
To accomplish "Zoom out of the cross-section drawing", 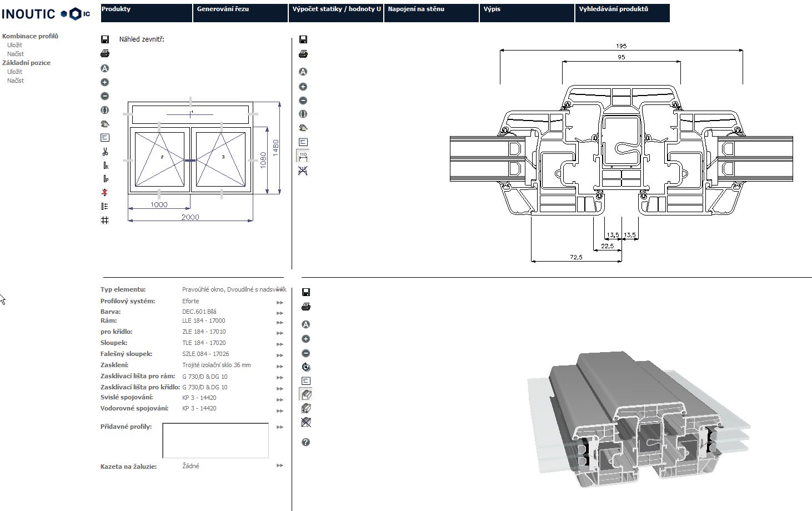I will coord(303,101).
